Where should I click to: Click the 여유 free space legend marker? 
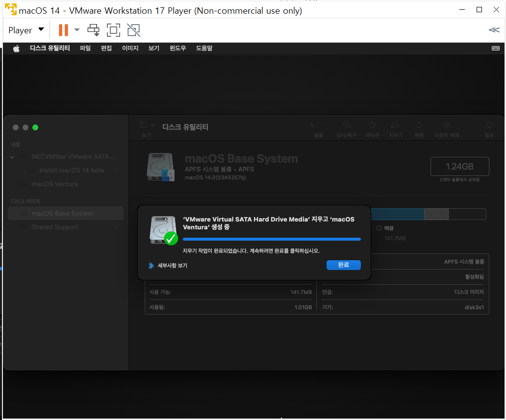379,228
